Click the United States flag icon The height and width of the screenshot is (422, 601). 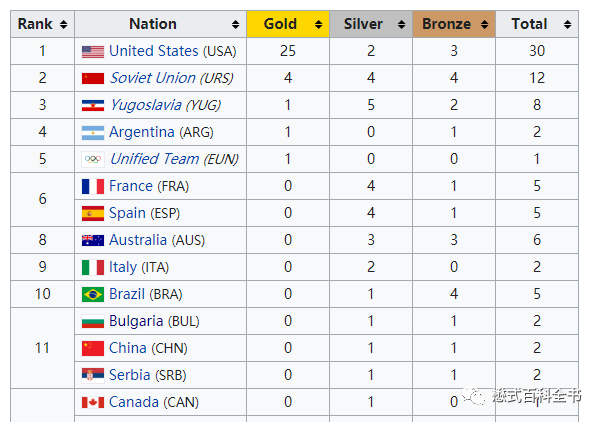[x=93, y=51]
